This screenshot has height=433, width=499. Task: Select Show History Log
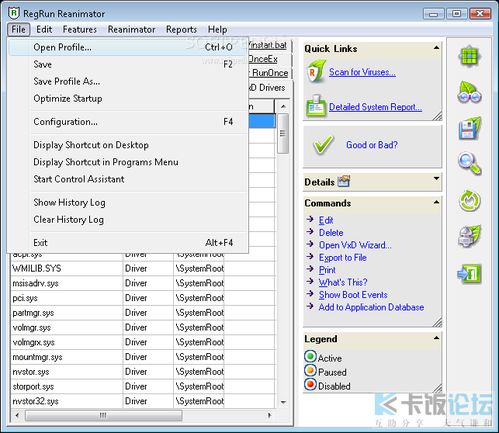click(128, 202)
